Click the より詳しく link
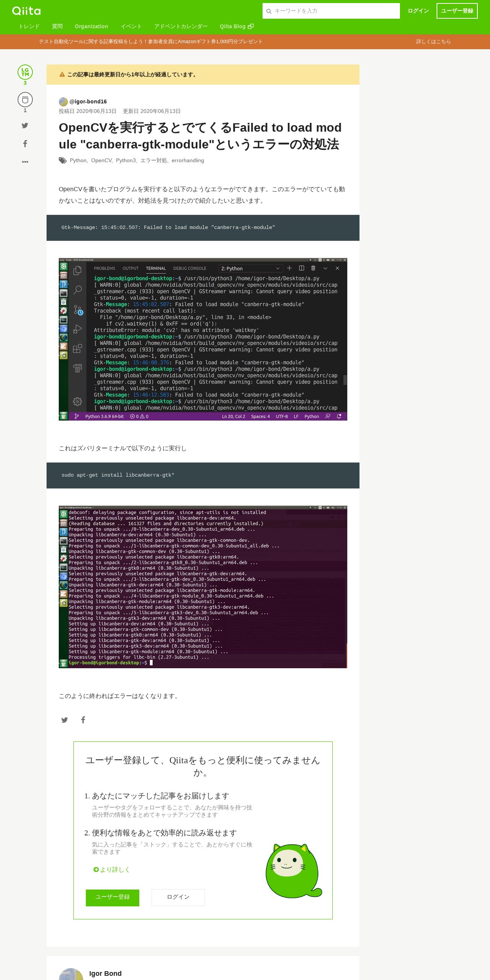The height and width of the screenshot is (980, 490). [112, 869]
